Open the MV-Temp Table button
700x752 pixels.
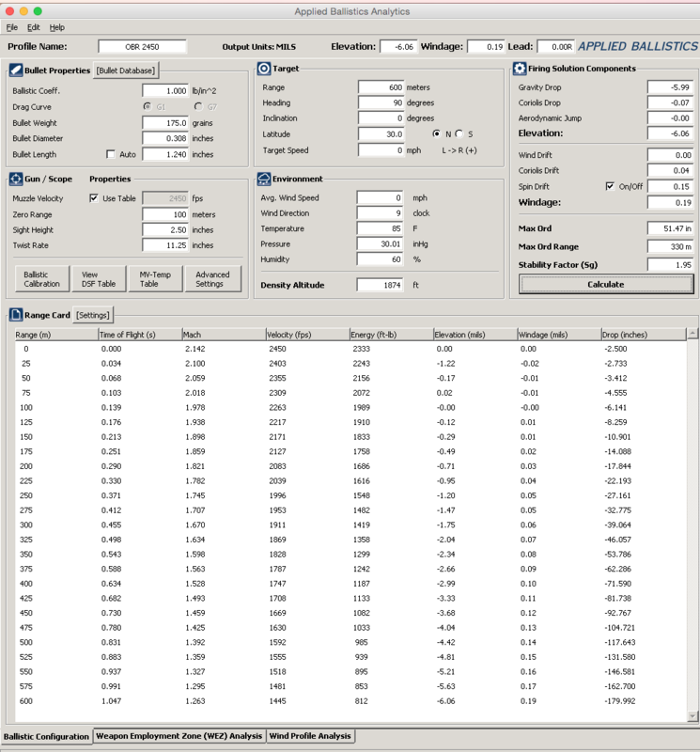coord(155,279)
